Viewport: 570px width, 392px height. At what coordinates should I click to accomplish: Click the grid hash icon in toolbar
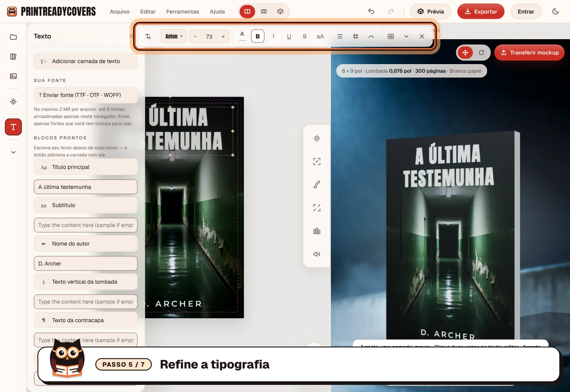point(356,36)
